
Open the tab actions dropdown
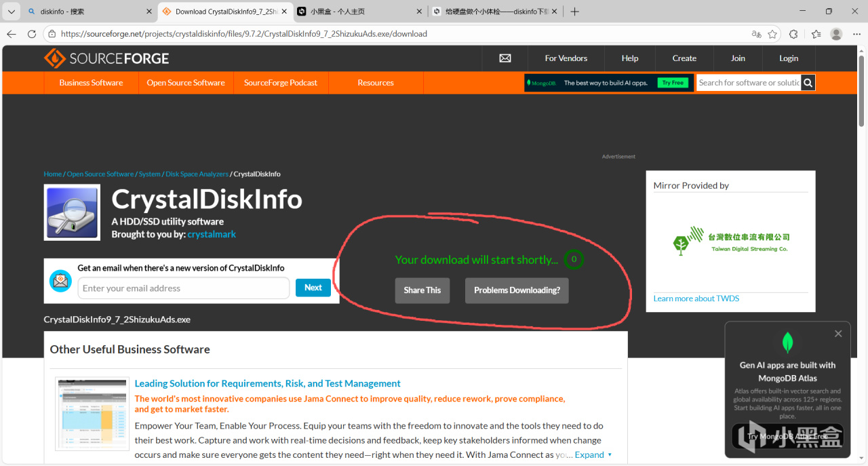12,12
